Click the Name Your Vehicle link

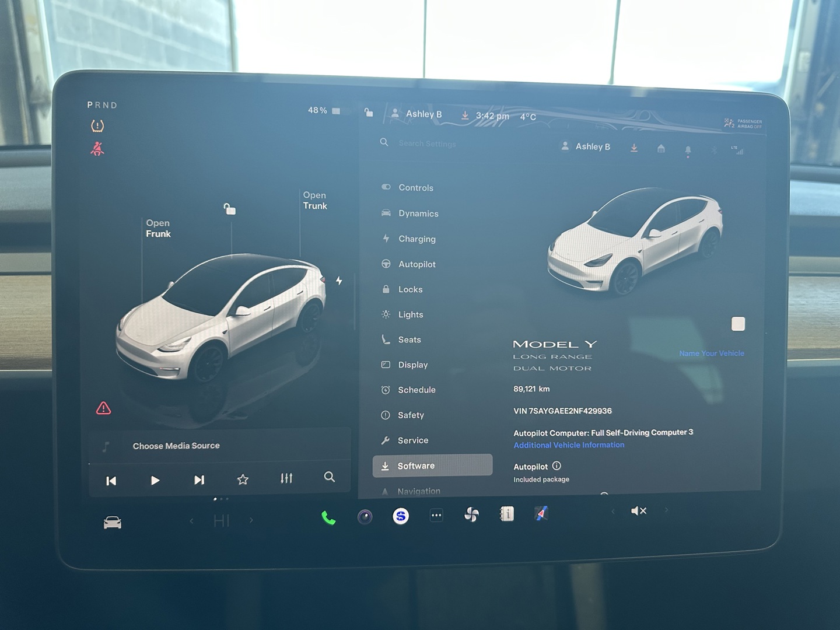tap(711, 353)
